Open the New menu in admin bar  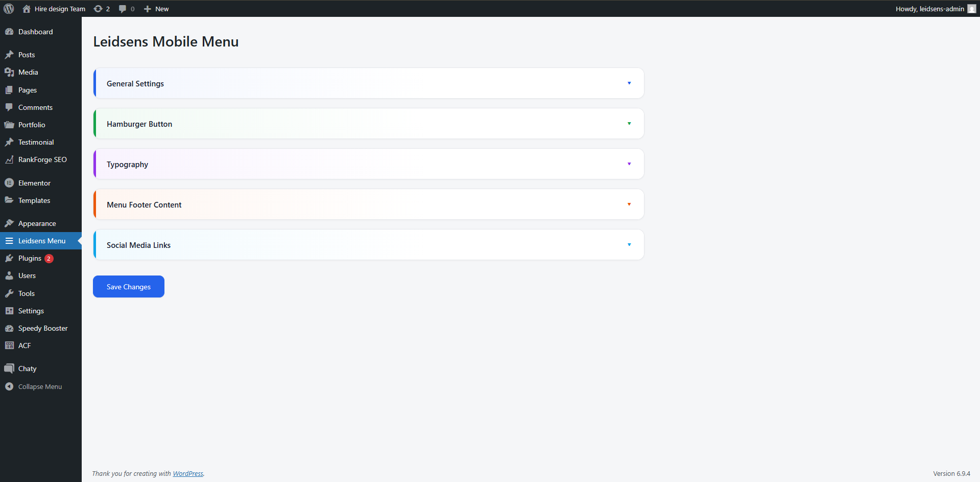point(156,8)
